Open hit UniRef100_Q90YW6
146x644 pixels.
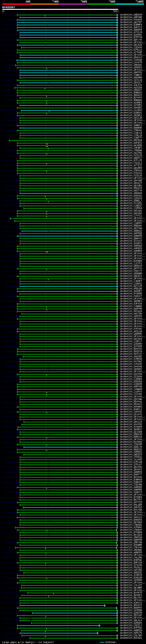131,399
